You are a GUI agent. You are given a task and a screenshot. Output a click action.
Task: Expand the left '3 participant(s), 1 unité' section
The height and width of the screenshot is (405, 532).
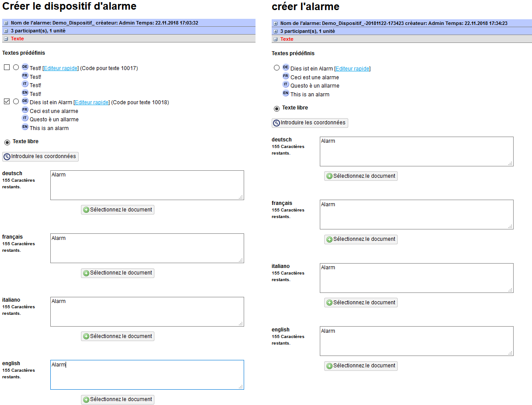tap(6, 31)
